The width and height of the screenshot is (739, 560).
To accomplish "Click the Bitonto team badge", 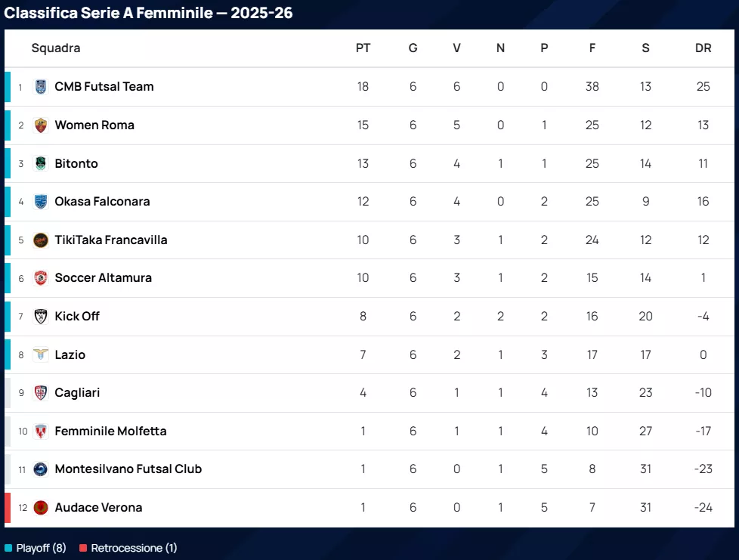I will (x=41, y=163).
